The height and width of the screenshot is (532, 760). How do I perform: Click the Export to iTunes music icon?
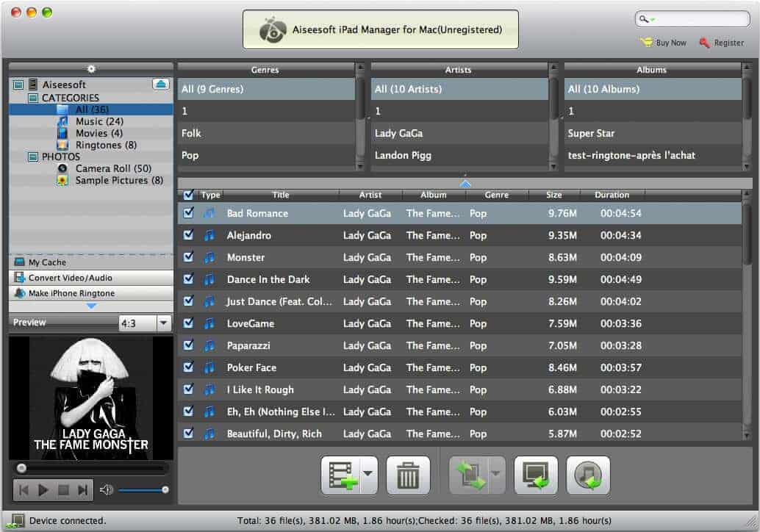(x=588, y=475)
